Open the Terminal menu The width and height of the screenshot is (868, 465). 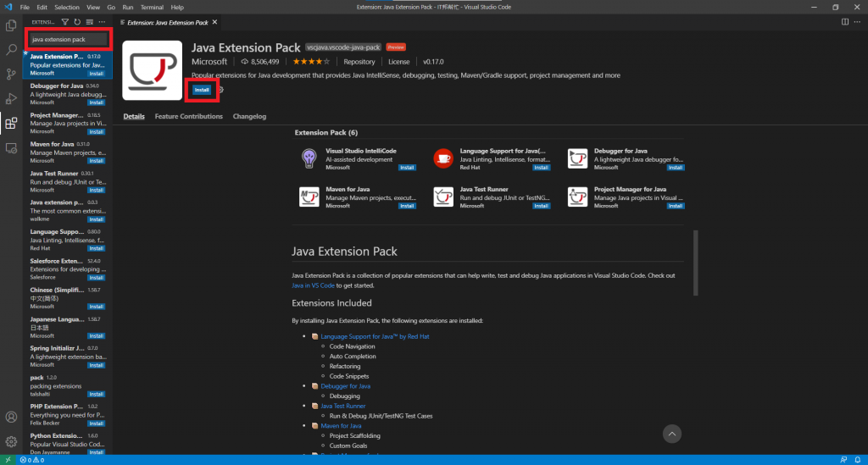coord(152,7)
